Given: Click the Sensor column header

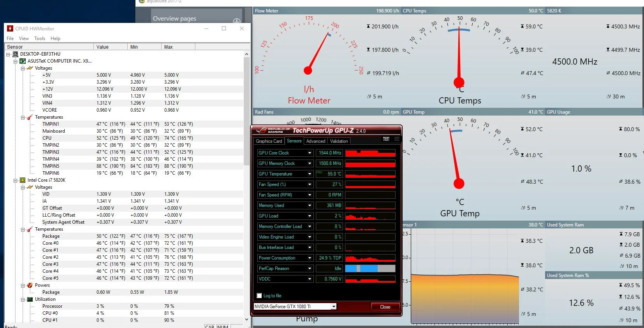Looking at the screenshot, I should pyautogui.click(x=49, y=47).
